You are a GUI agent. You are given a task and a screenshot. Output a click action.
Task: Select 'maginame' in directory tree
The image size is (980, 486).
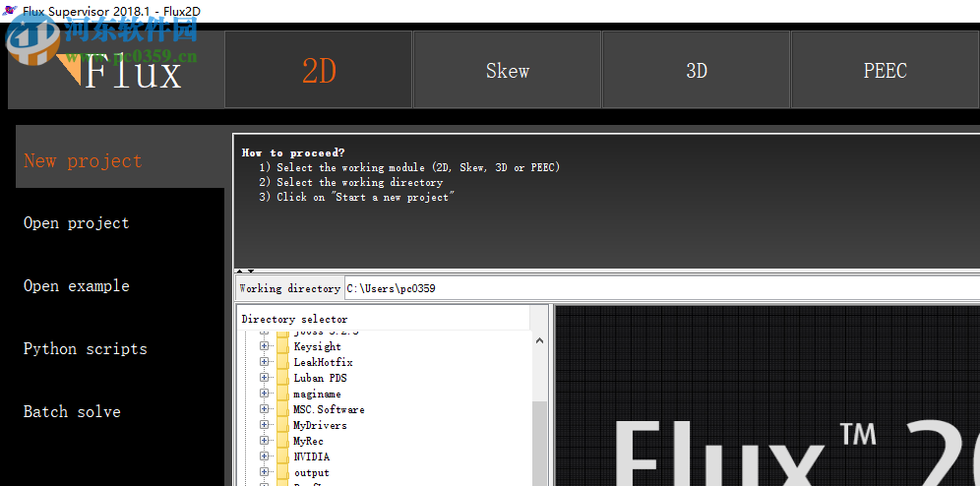pyautogui.click(x=318, y=395)
